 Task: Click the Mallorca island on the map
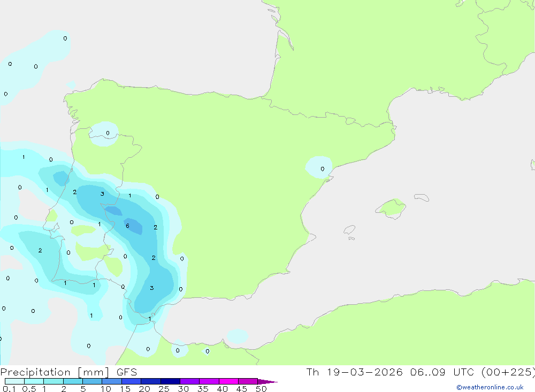391,208
